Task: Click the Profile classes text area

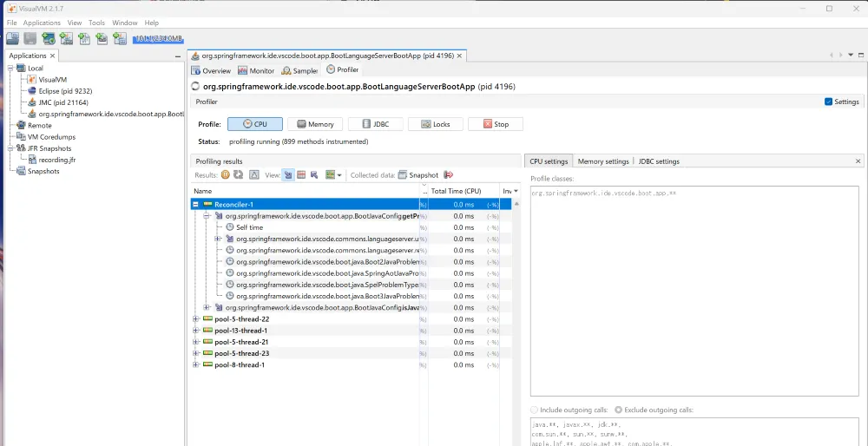Action: (694, 291)
